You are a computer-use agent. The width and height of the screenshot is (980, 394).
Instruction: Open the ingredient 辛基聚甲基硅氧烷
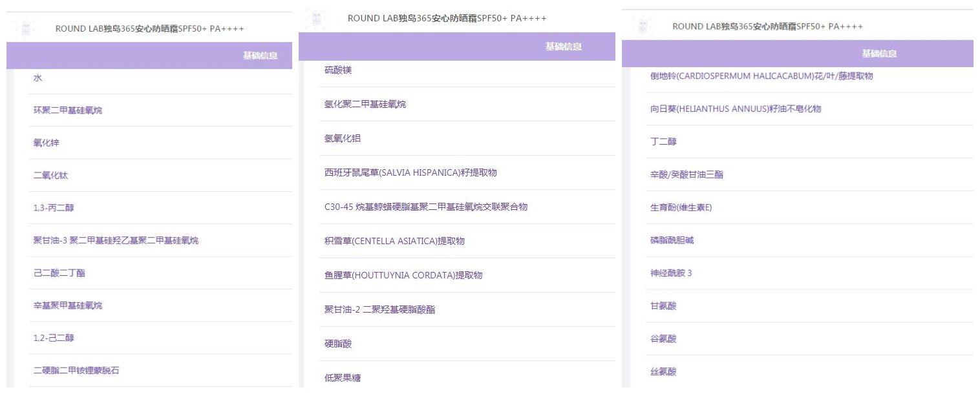coord(68,306)
